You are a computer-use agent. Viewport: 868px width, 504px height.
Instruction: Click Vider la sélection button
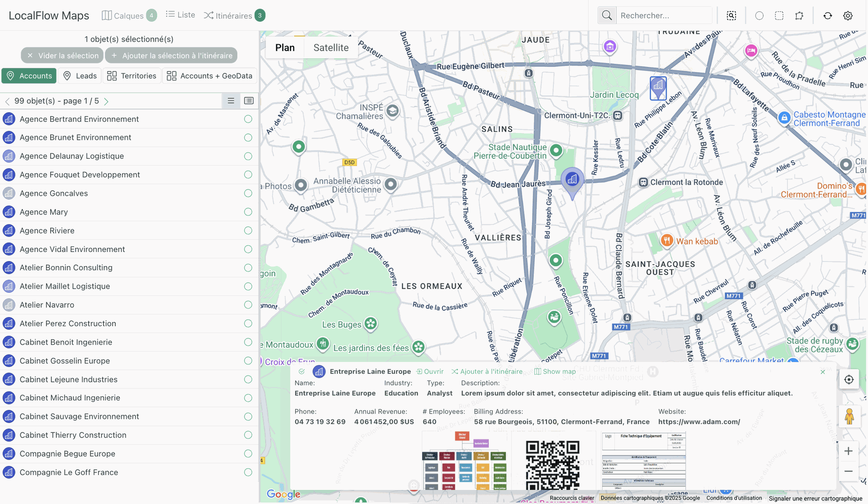coord(62,56)
